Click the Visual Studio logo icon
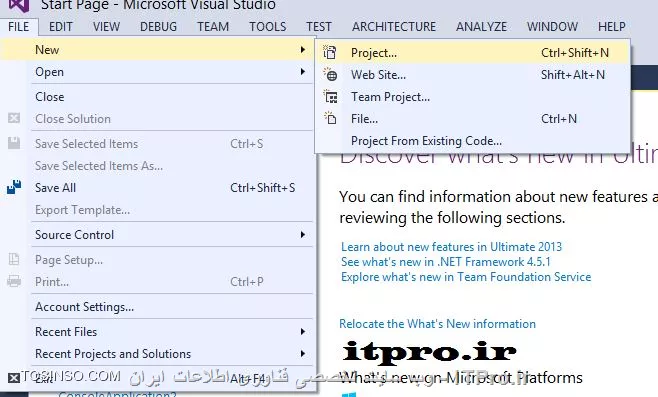Image resolution: width=658 pixels, height=397 pixels. tap(19, 5)
